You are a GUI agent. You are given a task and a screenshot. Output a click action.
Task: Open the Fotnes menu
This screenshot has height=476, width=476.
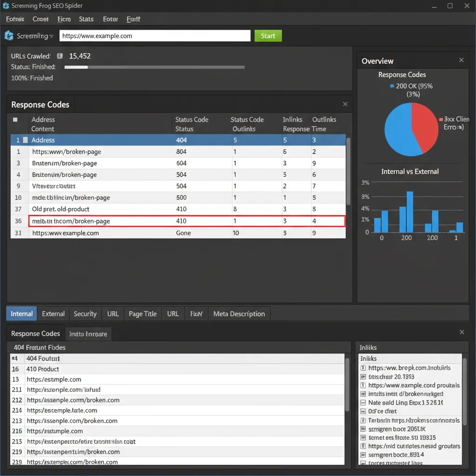coord(15,19)
